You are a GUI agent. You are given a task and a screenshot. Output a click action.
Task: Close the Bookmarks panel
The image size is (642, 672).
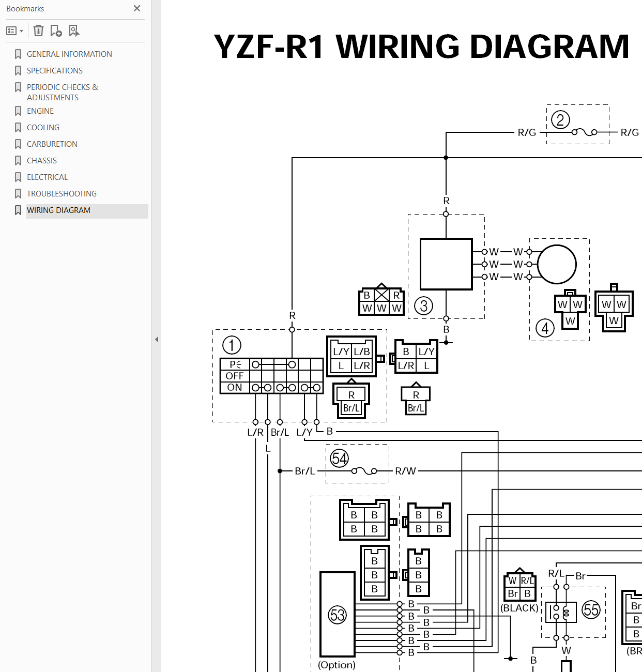137,8
